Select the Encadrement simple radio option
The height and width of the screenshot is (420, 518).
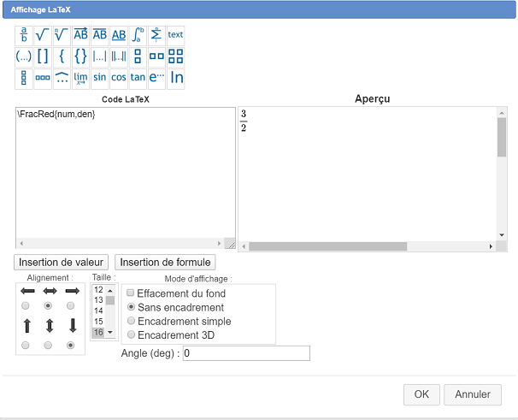click(x=131, y=321)
